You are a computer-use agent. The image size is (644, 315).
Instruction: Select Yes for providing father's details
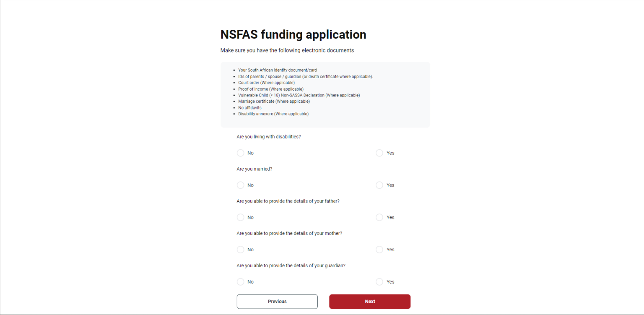click(379, 217)
